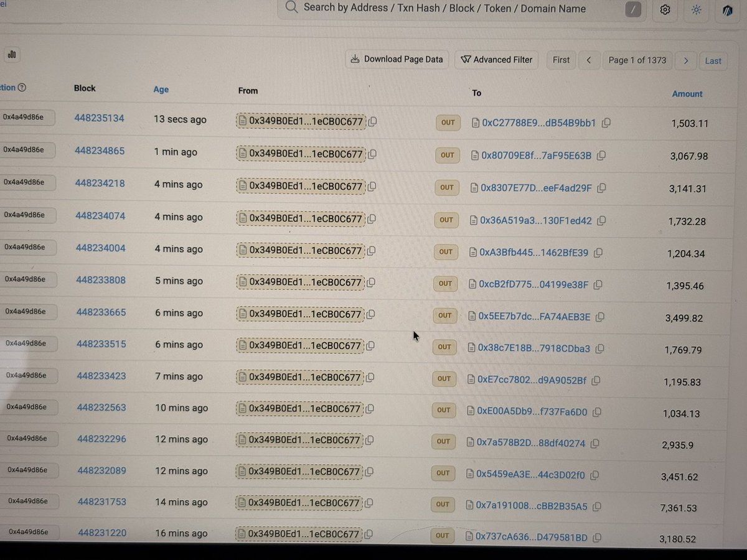Image resolution: width=747 pixels, height=560 pixels.
Task: Open block 448231753
Action: [x=103, y=502]
